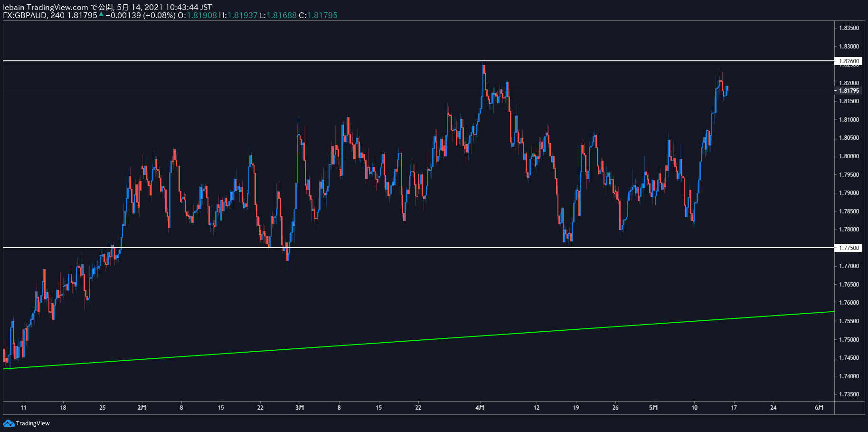Open the TradingView text link at bottom
This screenshot has height=432, width=868.
(33, 423)
